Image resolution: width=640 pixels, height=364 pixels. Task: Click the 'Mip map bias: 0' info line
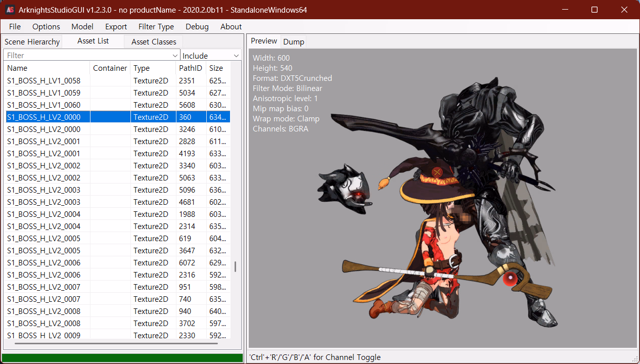point(281,109)
